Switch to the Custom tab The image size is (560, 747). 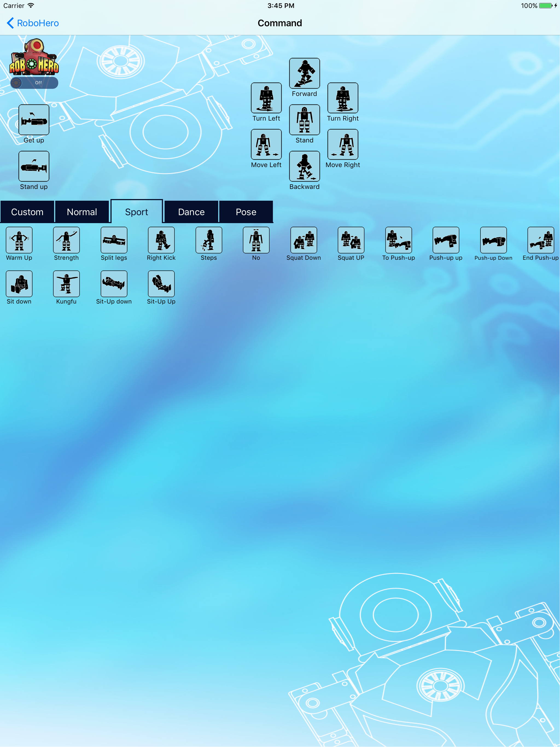coord(27,212)
